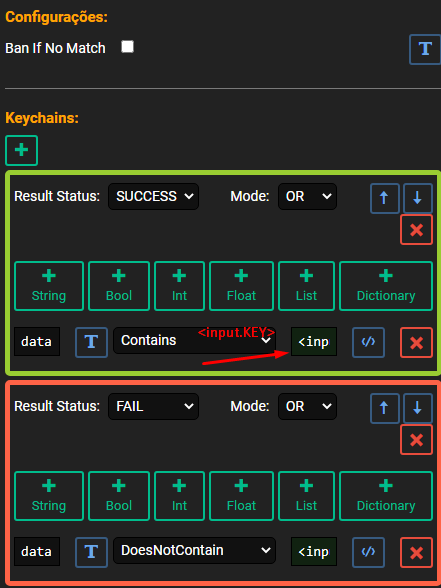Add String key in SUCCESS keychain

click(x=49, y=286)
